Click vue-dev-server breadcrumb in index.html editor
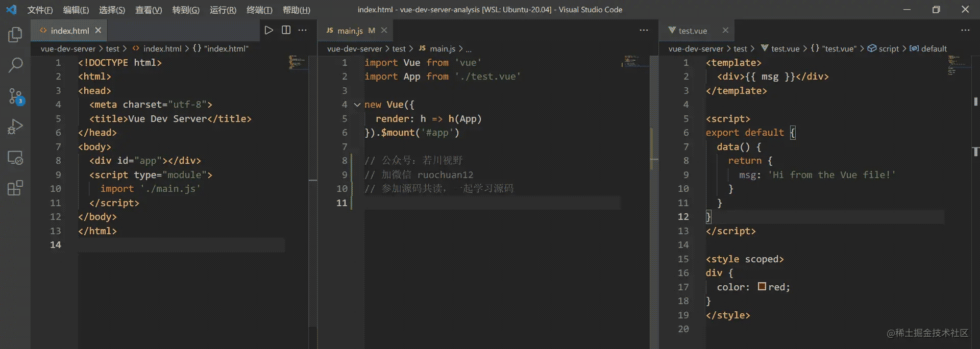The height and width of the screenshot is (349, 980). pos(68,48)
